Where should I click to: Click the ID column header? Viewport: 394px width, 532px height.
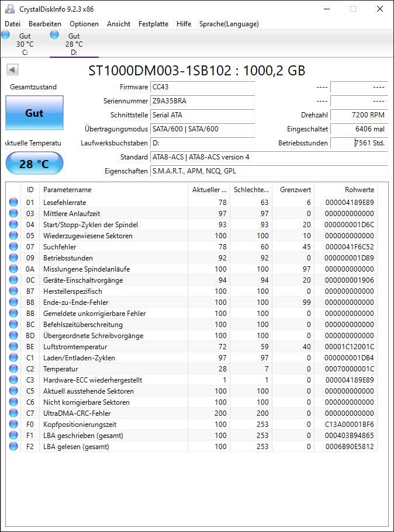tap(30, 190)
